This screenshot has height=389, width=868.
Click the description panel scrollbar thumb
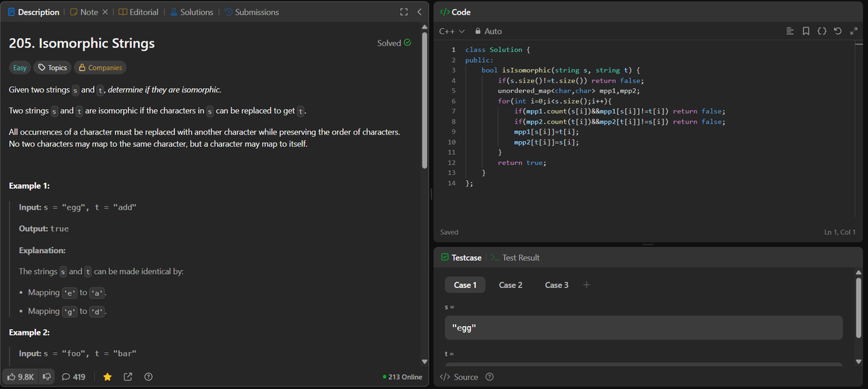click(425, 101)
